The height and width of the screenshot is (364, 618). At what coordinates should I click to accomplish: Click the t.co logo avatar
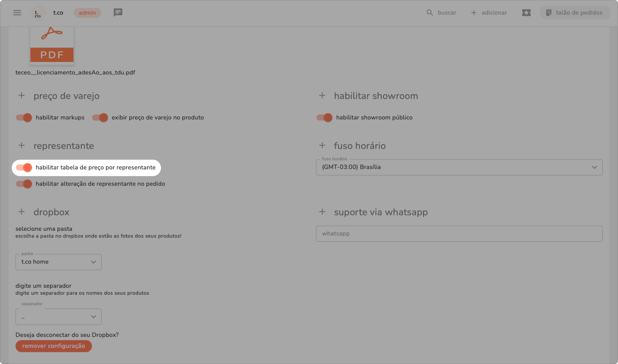click(x=38, y=13)
